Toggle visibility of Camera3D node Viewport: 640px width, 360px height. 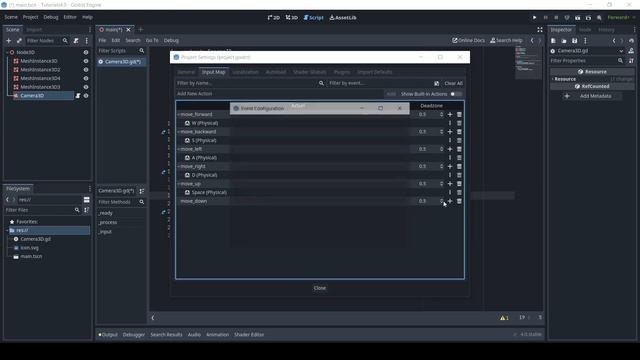click(86, 96)
